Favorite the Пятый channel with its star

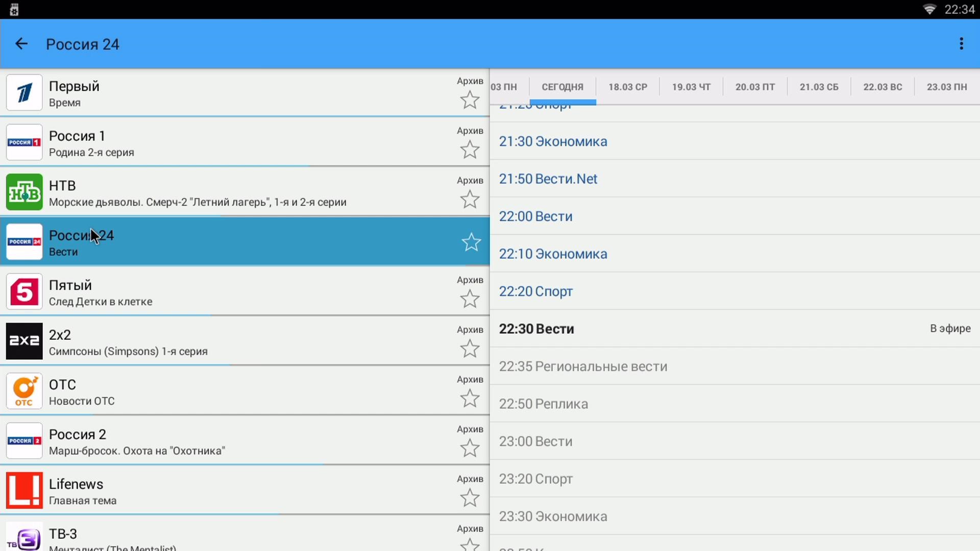tap(470, 299)
